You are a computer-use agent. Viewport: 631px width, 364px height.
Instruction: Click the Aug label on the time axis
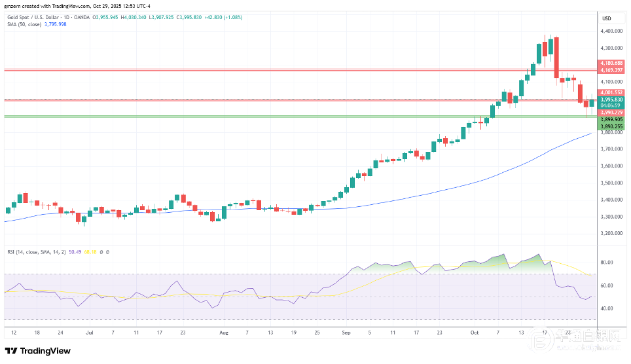[223, 333]
